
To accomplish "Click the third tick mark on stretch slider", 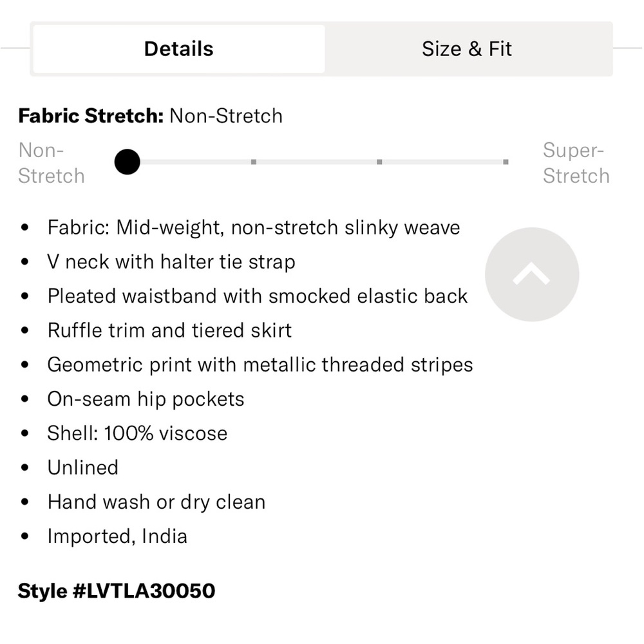I will (379, 162).
